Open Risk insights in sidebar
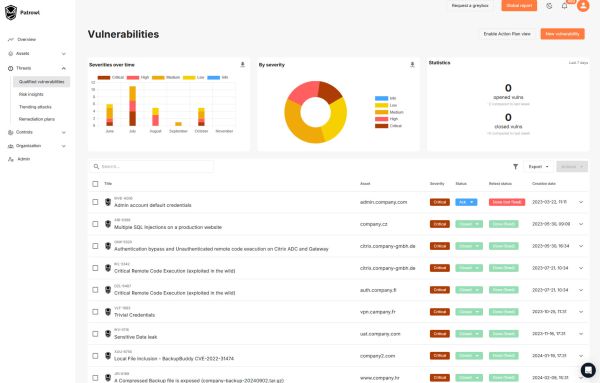The width and height of the screenshot is (600, 383). click(x=31, y=94)
